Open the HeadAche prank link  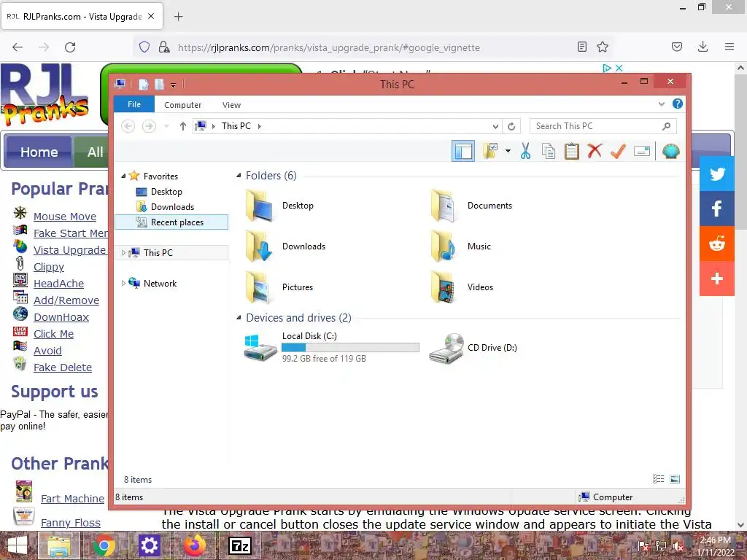58,284
